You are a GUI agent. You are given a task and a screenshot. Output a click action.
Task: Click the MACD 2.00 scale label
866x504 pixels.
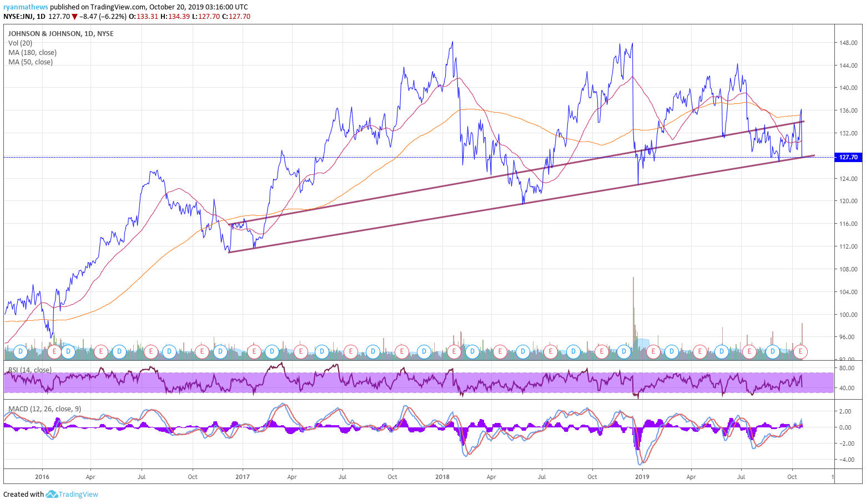[845, 411]
